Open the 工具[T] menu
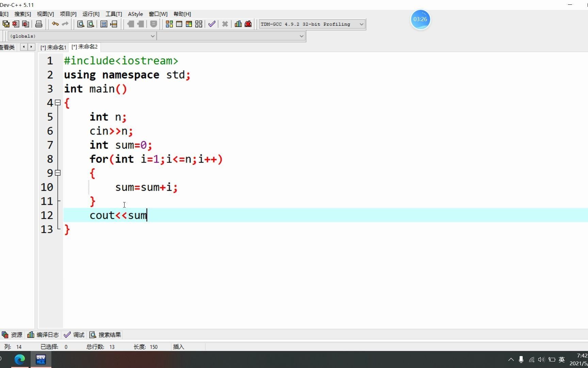 coord(114,14)
